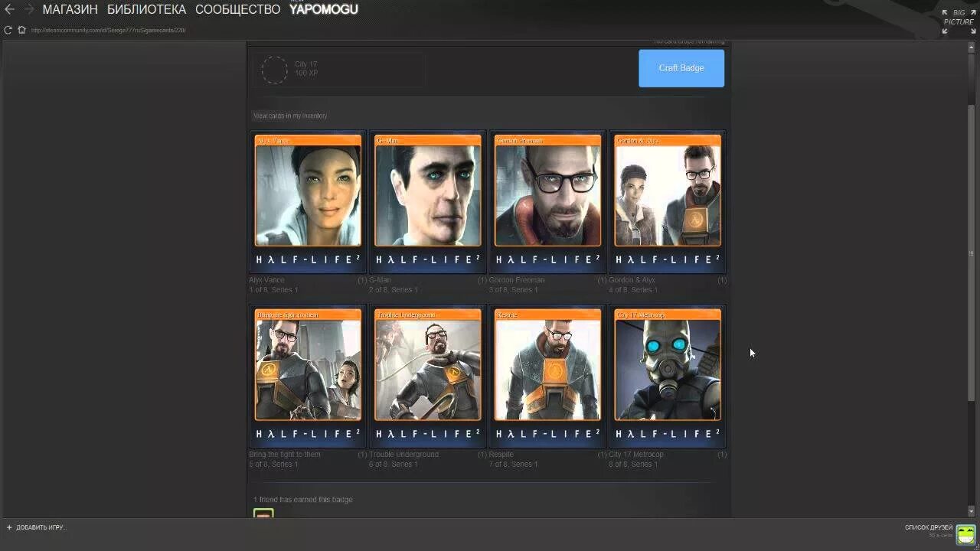
Task: Open the Respite trading card
Action: coord(547,376)
